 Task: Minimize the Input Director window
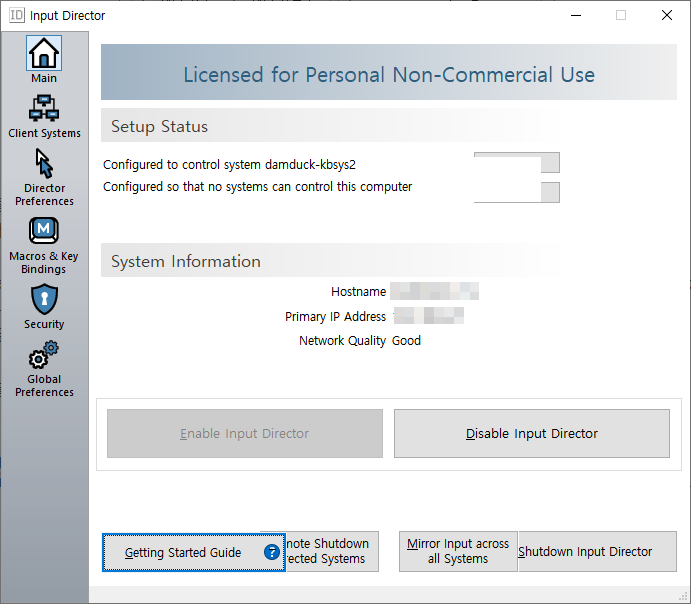pos(576,15)
